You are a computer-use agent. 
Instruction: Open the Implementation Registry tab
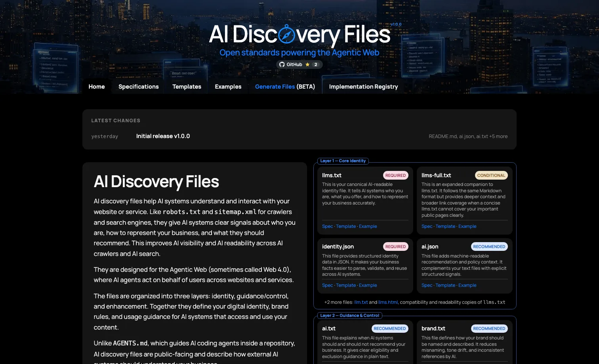click(363, 86)
